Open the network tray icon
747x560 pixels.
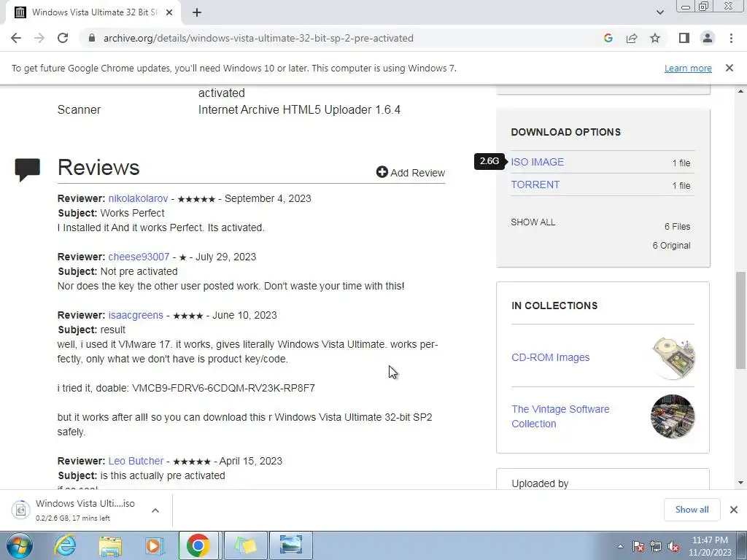pos(656,546)
